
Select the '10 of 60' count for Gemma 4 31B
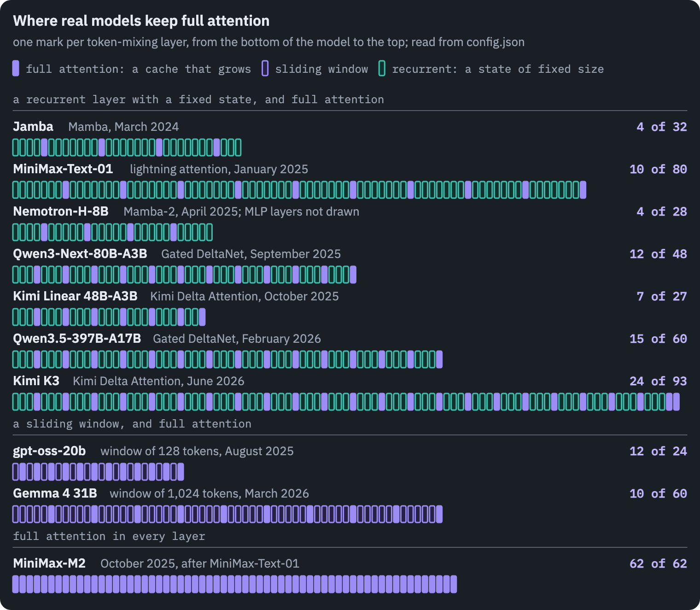[658, 493]
